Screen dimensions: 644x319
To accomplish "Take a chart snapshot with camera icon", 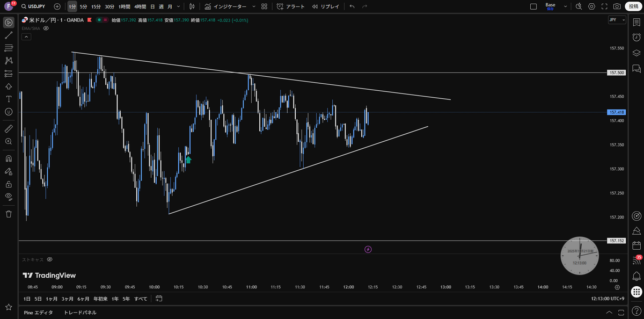I will point(617,6).
